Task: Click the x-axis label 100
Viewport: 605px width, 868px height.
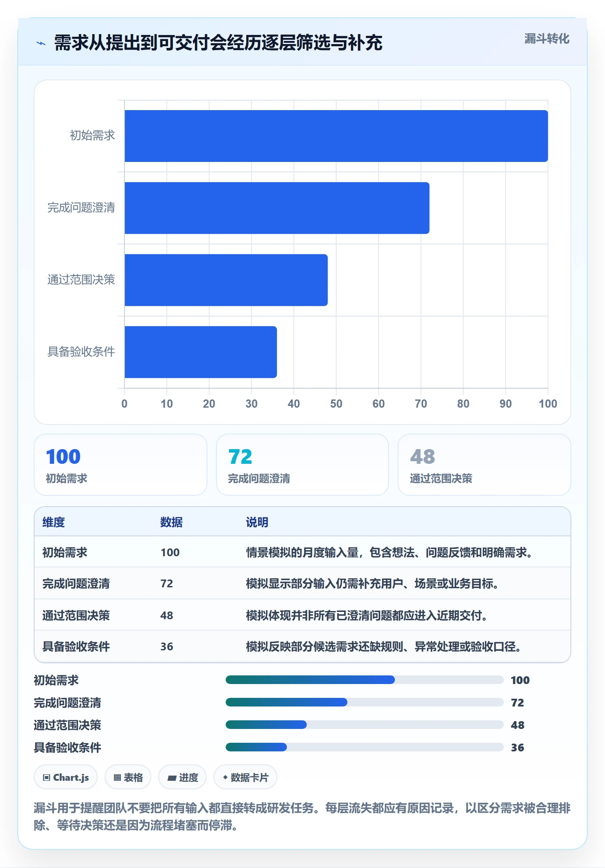Action: tap(548, 404)
